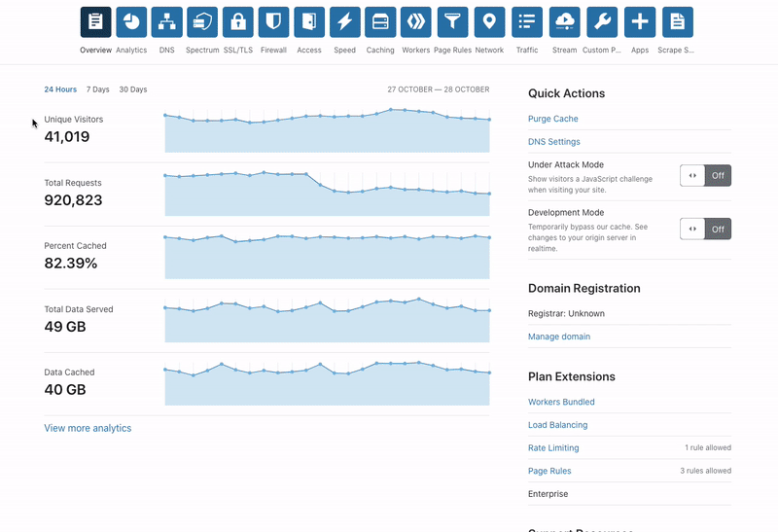Open the SSL/TLS padlock icon

tap(238, 21)
